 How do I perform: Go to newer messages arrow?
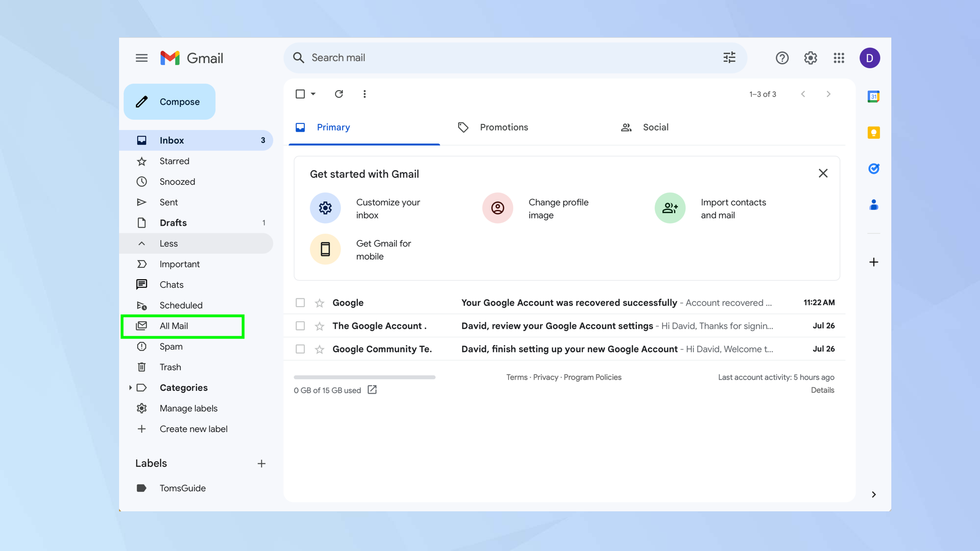click(x=803, y=94)
